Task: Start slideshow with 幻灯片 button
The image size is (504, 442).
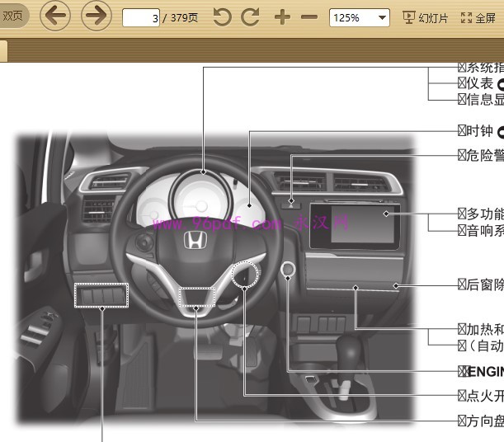Action: (x=426, y=17)
